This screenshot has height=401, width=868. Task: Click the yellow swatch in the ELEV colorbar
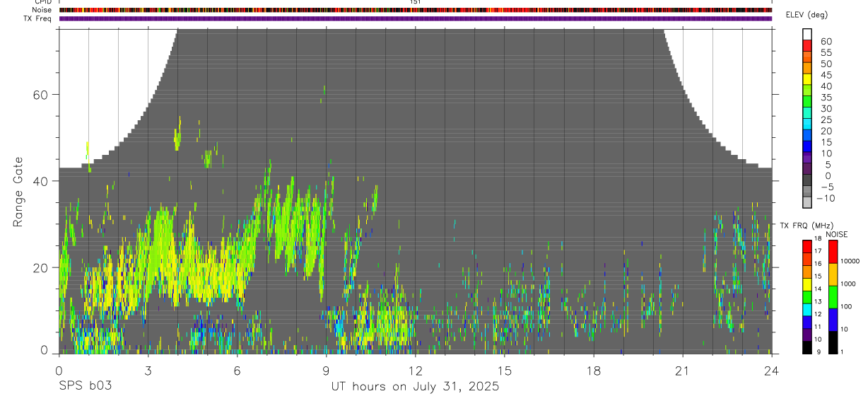pos(807,80)
